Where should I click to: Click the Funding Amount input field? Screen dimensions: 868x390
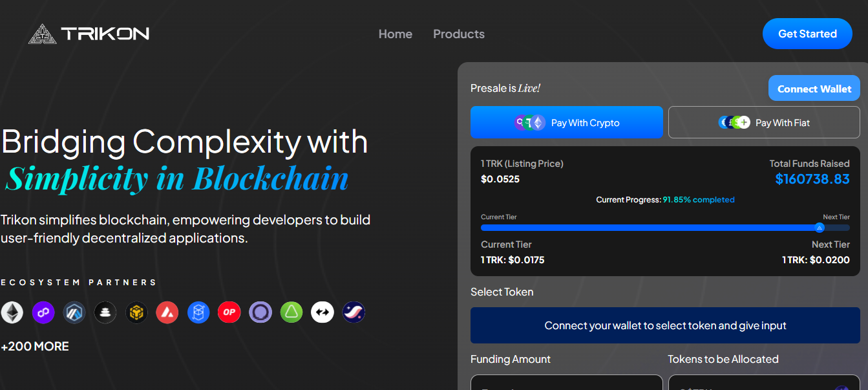point(566,383)
